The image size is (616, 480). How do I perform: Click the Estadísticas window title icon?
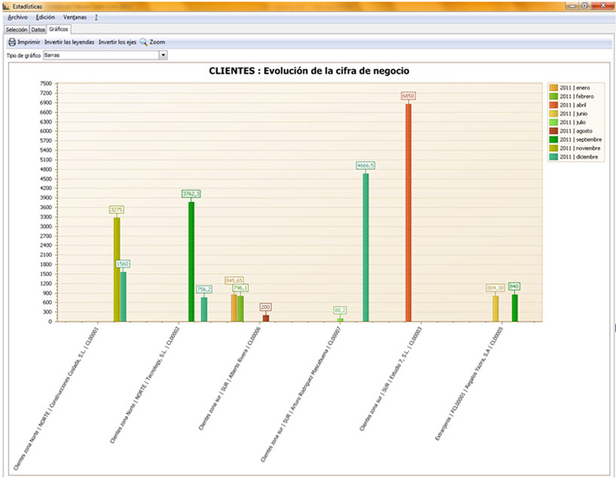tap(6, 7)
